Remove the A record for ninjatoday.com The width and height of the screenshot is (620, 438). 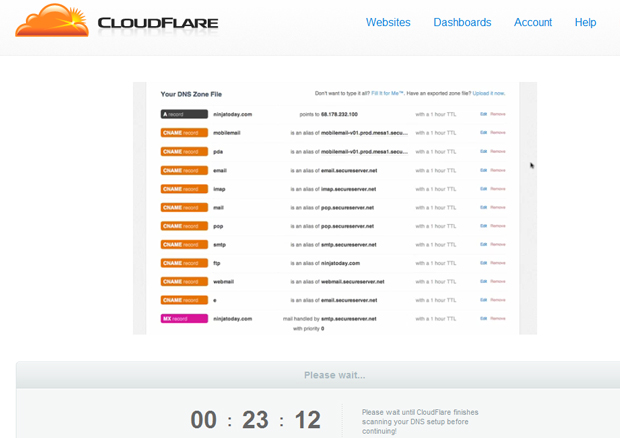tap(498, 114)
